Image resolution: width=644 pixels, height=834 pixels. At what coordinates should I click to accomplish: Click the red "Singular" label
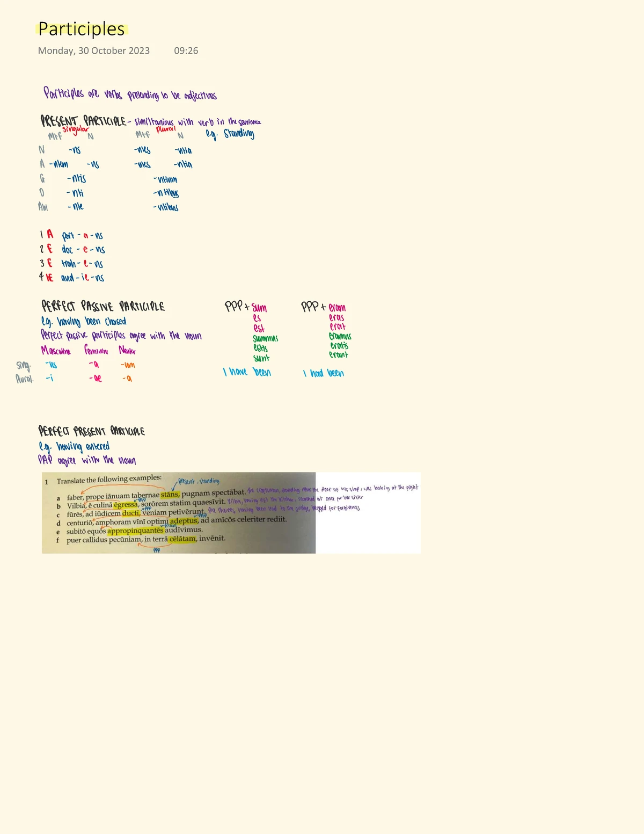coord(75,129)
